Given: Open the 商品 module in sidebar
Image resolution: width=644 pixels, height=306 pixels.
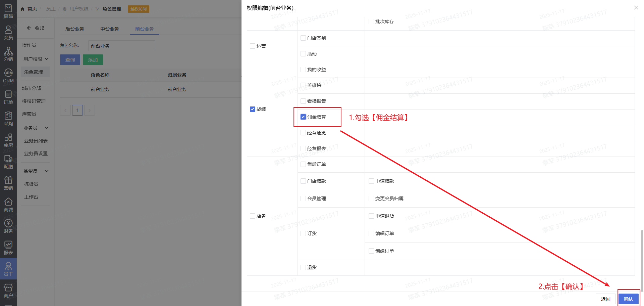Looking at the screenshot, I should coord(8,11).
